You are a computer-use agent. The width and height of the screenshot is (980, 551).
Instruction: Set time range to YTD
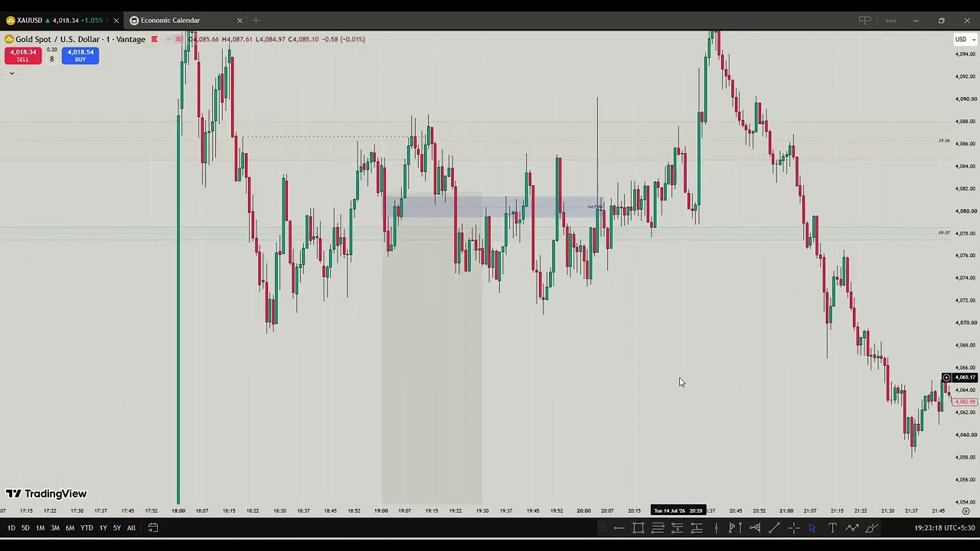(87, 528)
